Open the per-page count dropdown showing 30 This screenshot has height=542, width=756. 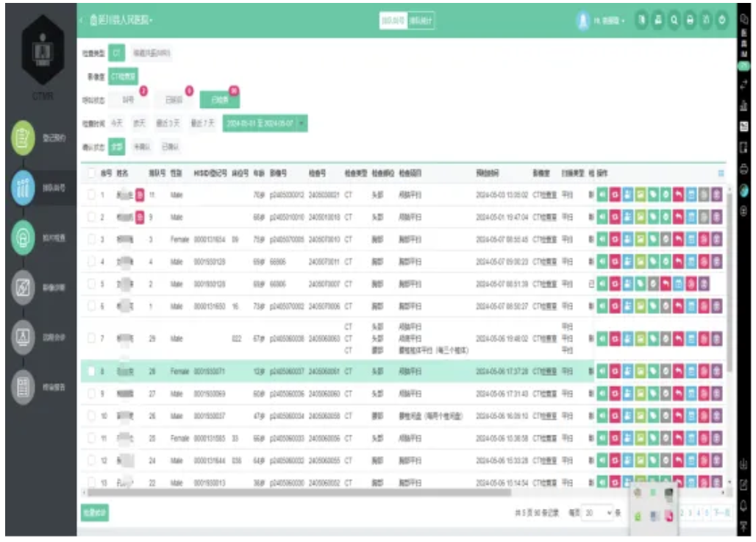(597, 512)
